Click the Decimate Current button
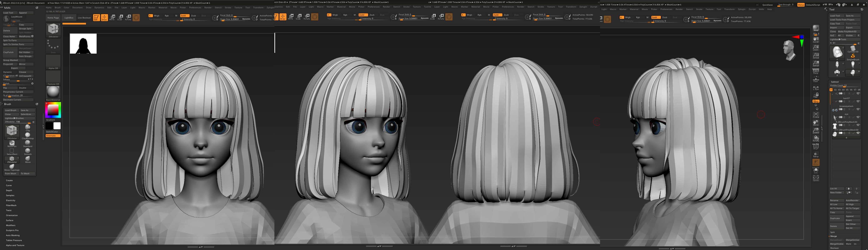The image size is (868, 250). point(18,100)
